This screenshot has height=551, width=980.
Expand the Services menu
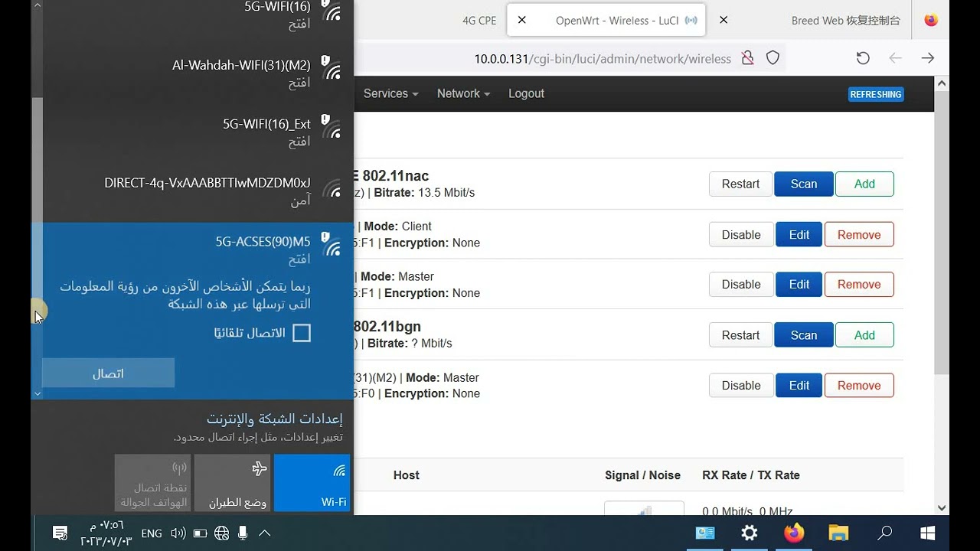click(x=390, y=93)
